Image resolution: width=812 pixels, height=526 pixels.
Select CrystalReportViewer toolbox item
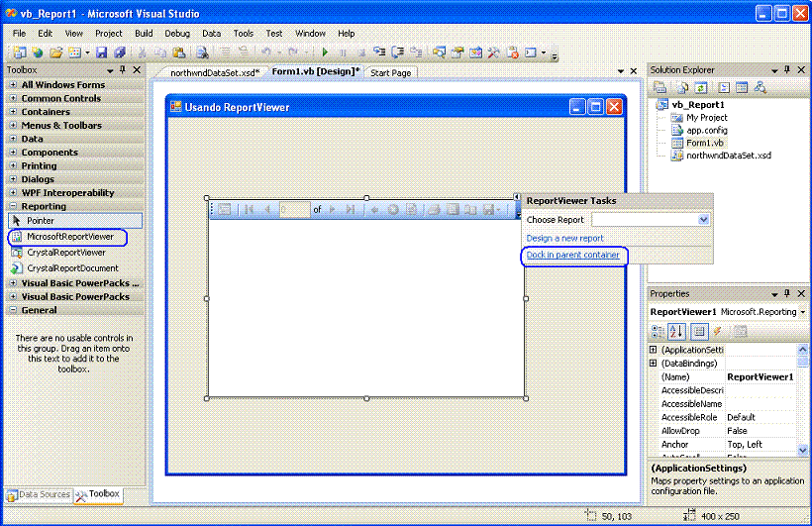[65, 253]
